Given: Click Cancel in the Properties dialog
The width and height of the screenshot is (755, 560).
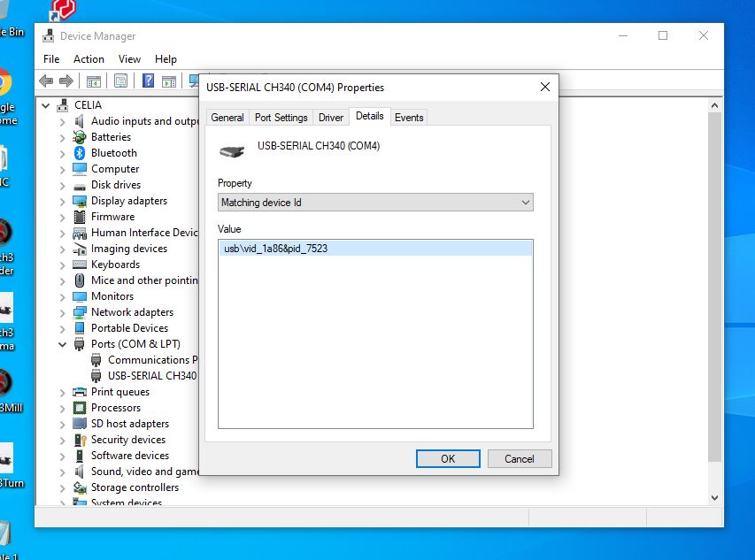Looking at the screenshot, I should [519, 459].
